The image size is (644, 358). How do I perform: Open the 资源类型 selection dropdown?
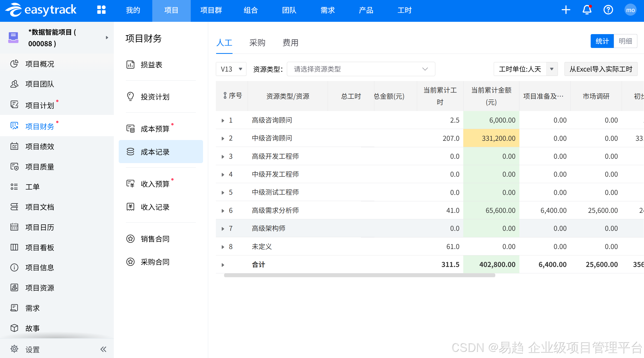pyautogui.click(x=361, y=69)
